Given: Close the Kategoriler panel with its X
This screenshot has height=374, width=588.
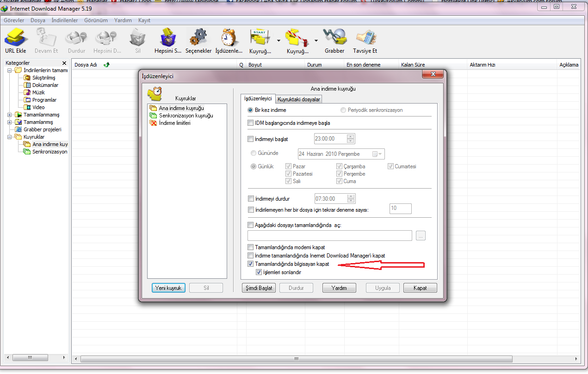Looking at the screenshot, I should tap(64, 63).
